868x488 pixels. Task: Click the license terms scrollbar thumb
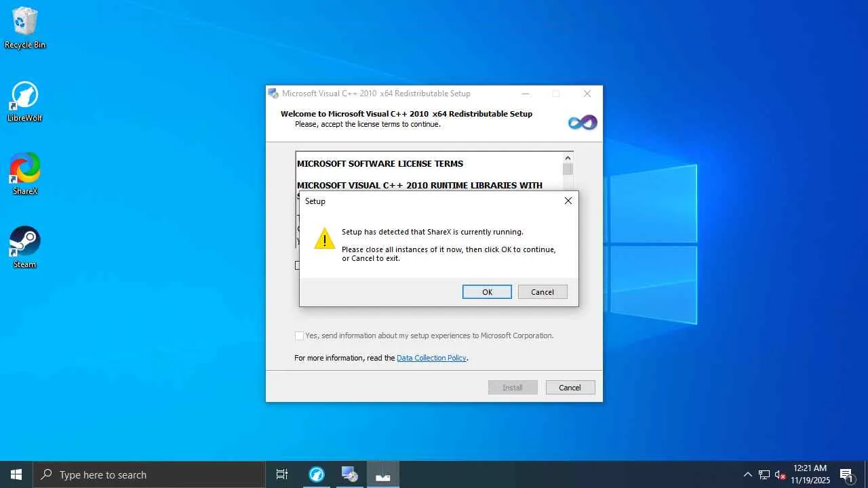coord(568,169)
